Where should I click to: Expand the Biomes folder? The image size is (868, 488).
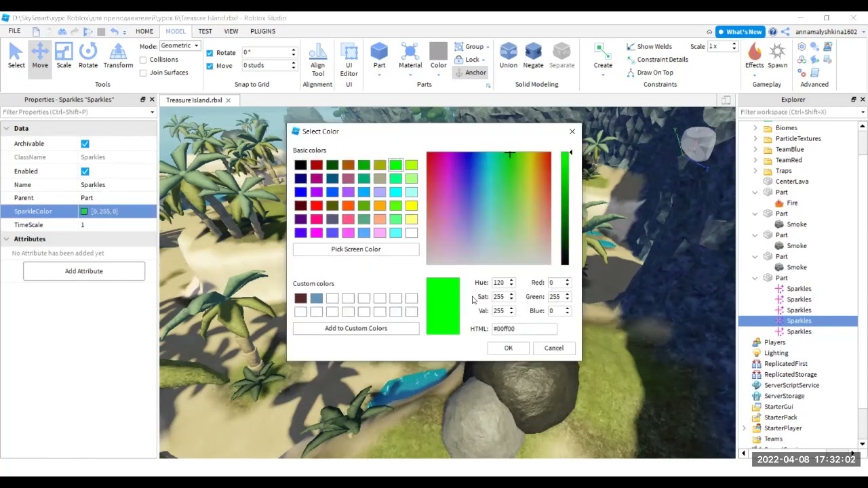[x=755, y=127]
